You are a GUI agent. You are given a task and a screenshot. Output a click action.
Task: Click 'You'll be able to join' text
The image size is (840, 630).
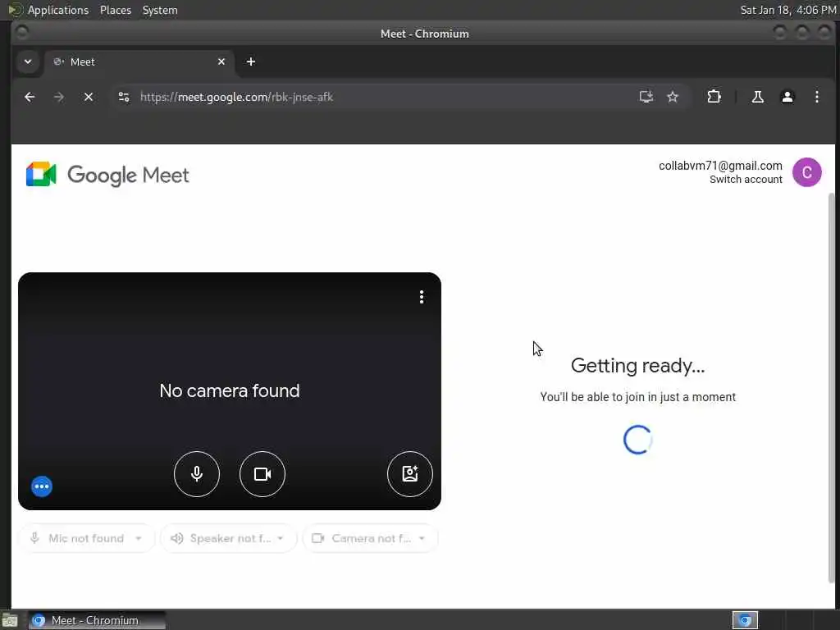click(x=637, y=397)
